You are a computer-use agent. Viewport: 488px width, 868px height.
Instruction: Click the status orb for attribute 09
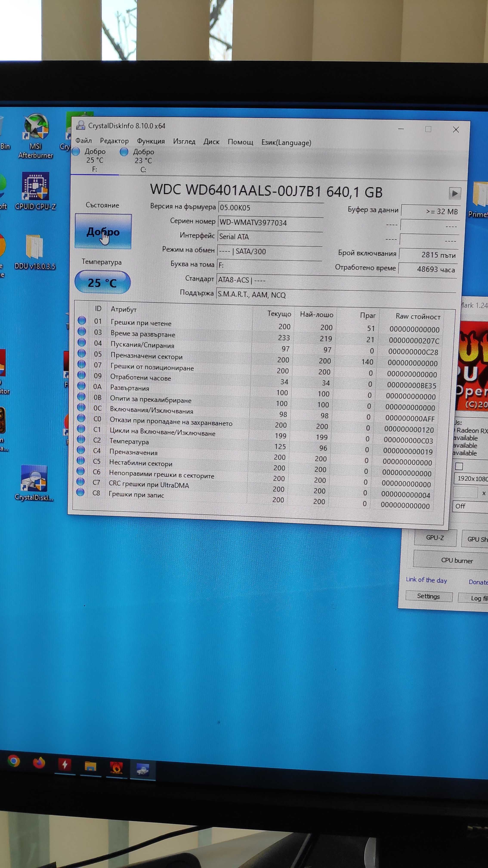coord(82,375)
